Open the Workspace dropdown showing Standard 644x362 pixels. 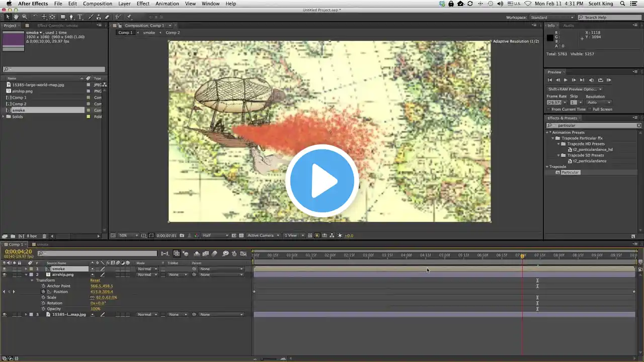tap(551, 18)
